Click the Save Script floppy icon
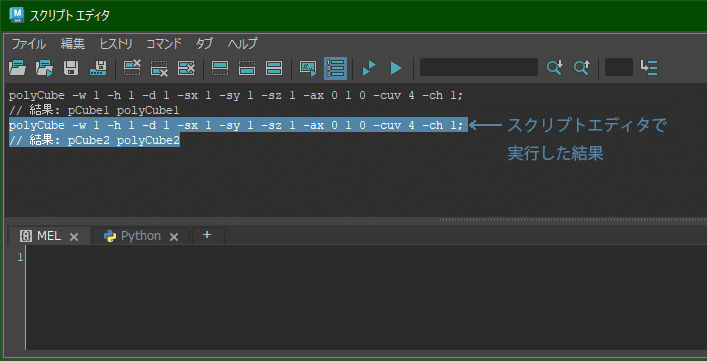The height and width of the screenshot is (361, 707). pyautogui.click(x=71, y=68)
